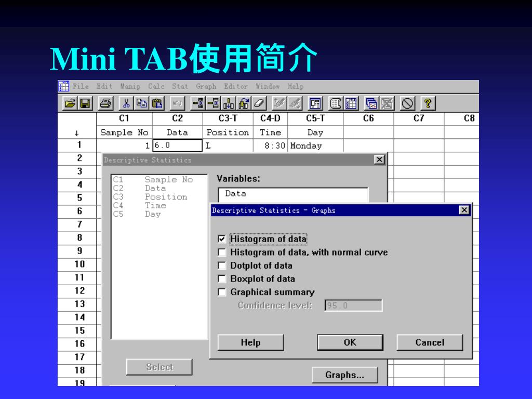This screenshot has height=399, width=532.
Task: Tick the Graphical summary checkbox
Action: coord(221,292)
